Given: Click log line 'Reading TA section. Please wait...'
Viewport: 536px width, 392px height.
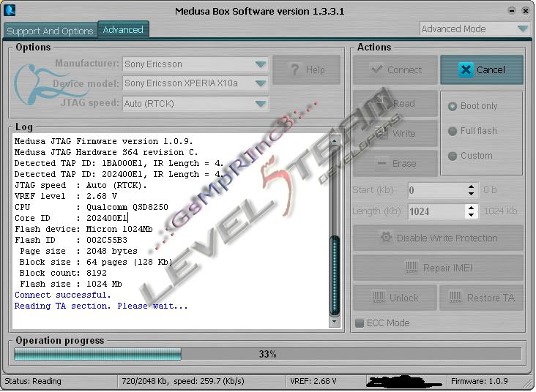Looking at the screenshot, I should (101, 306).
